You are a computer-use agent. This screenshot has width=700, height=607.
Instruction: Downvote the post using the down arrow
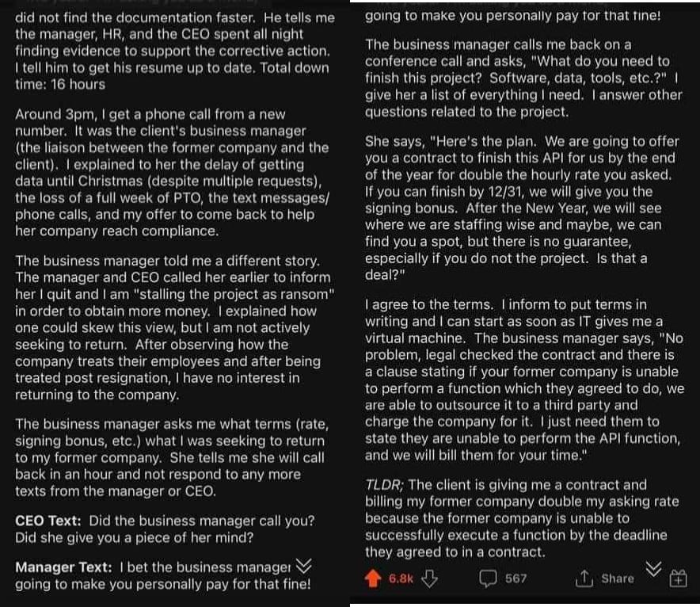429,578
